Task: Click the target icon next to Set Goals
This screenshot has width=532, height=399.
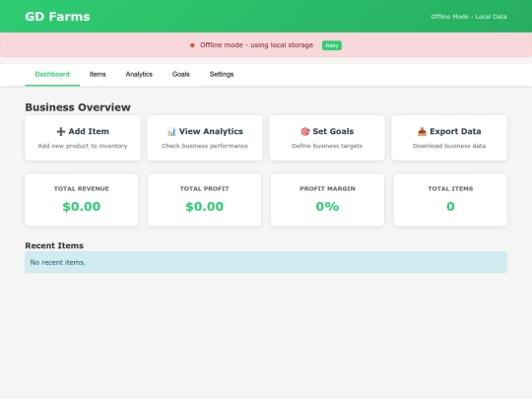Action: 305,132
